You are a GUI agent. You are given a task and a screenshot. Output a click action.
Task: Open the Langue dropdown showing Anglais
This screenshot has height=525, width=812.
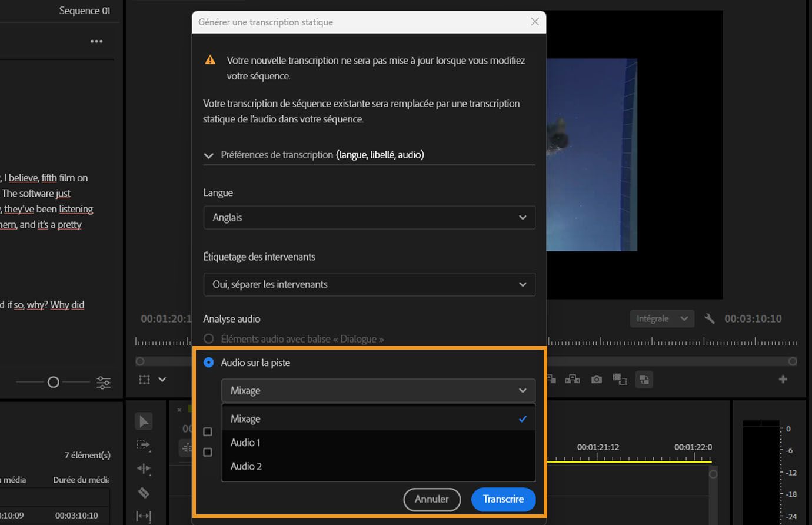[x=369, y=217]
